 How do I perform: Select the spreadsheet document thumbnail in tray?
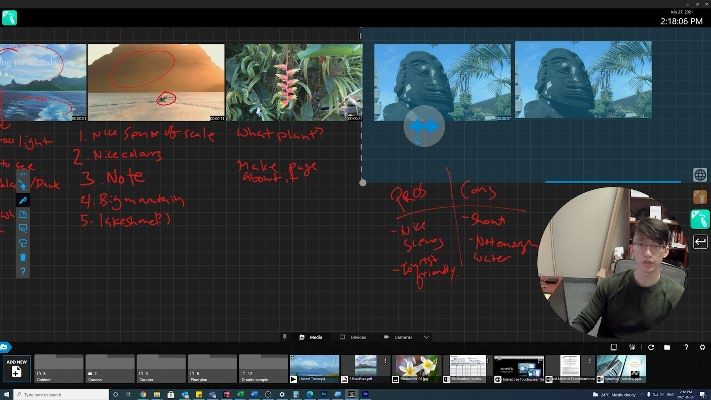468,369
